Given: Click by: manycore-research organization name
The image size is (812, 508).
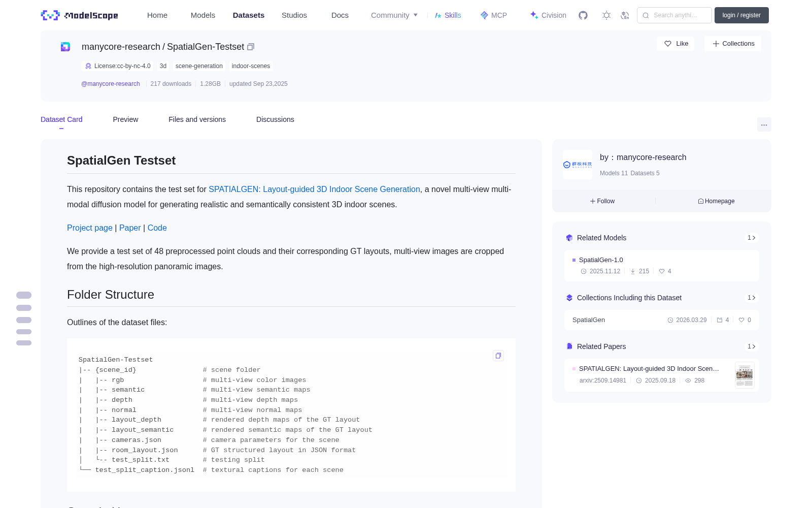Looking at the screenshot, I should coord(643,157).
